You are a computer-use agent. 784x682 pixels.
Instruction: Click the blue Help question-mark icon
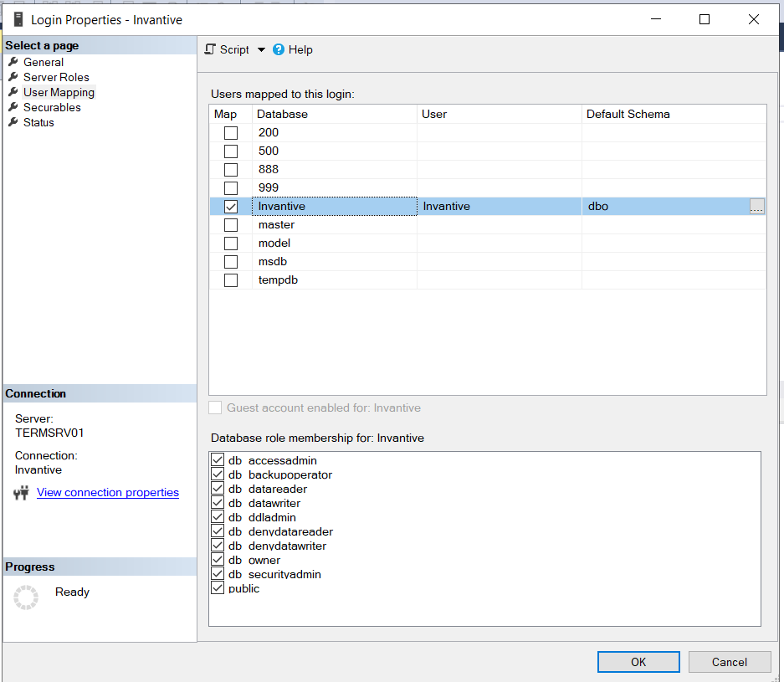point(279,49)
